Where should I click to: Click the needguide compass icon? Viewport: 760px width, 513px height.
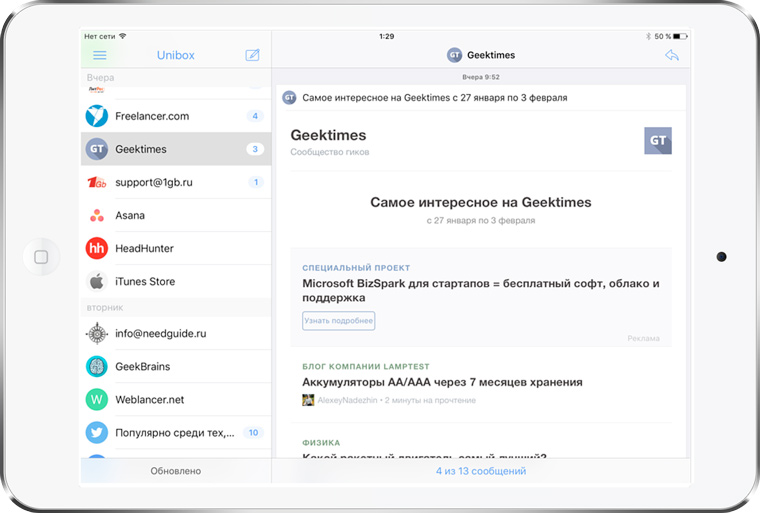click(x=97, y=334)
